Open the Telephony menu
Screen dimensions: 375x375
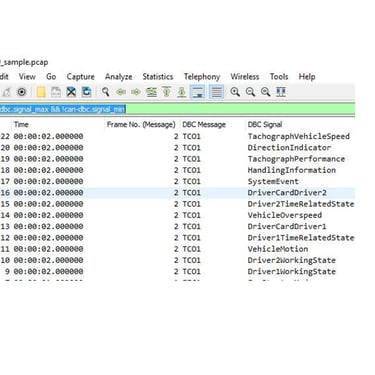(202, 77)
